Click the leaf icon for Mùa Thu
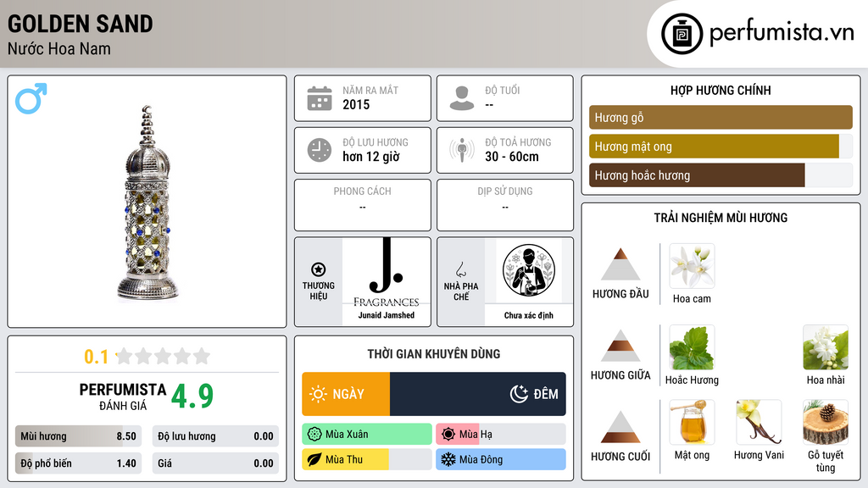Image resolution: width=868 pixels, height=488 pixels. (x=314, y=459)
